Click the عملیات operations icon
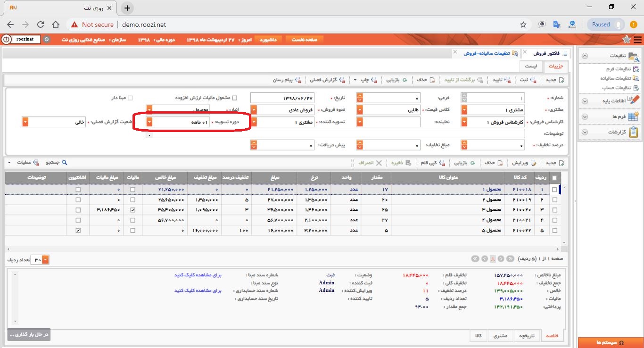This screenshot has width=644, height=348. click(36, 162)
